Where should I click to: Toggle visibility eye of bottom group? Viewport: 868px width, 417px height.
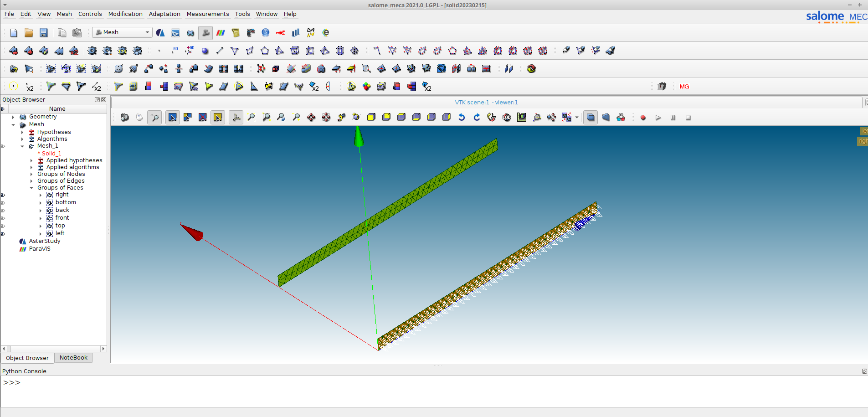point(3,203)
